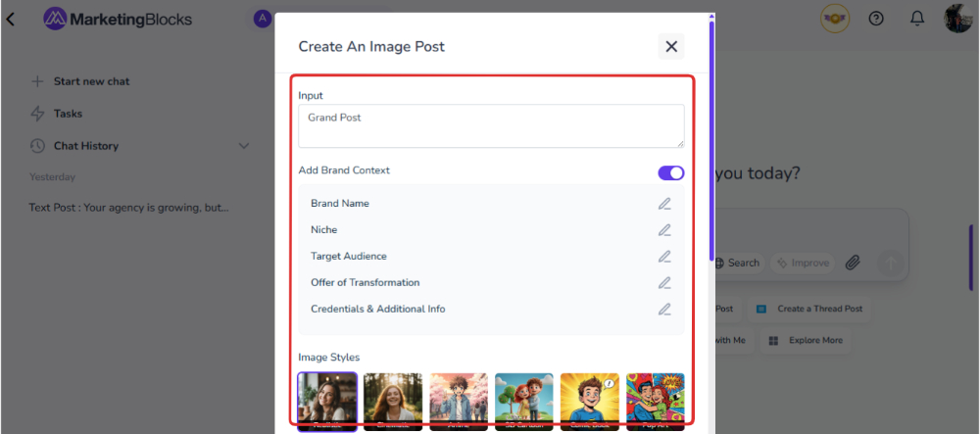
Task: Select the Pop Art image style
Action: [x=656, y=400]
